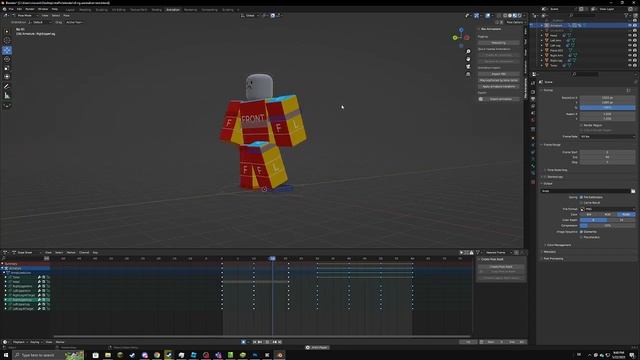Expand the Head object in the outliner

click(542, 36)
